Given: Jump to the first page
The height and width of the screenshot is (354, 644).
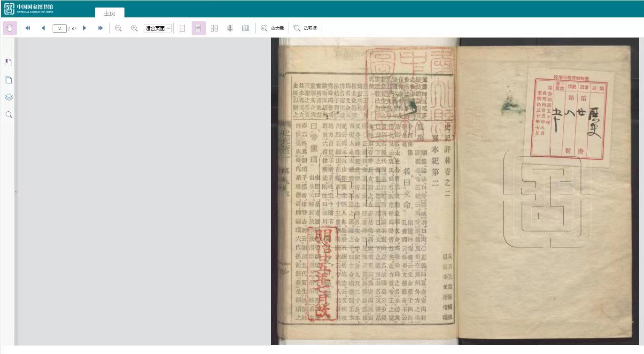Looking at the screenshot, I should [28, 28].
